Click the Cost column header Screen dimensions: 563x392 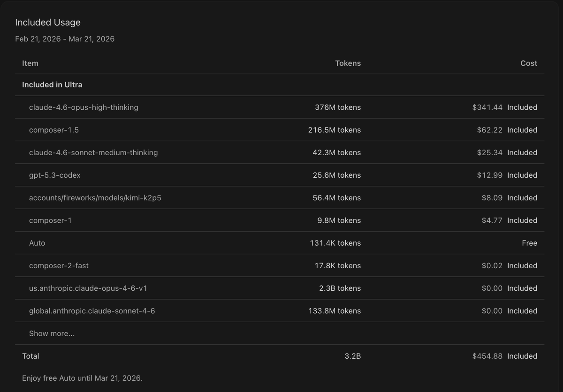(x=529, y=63)
